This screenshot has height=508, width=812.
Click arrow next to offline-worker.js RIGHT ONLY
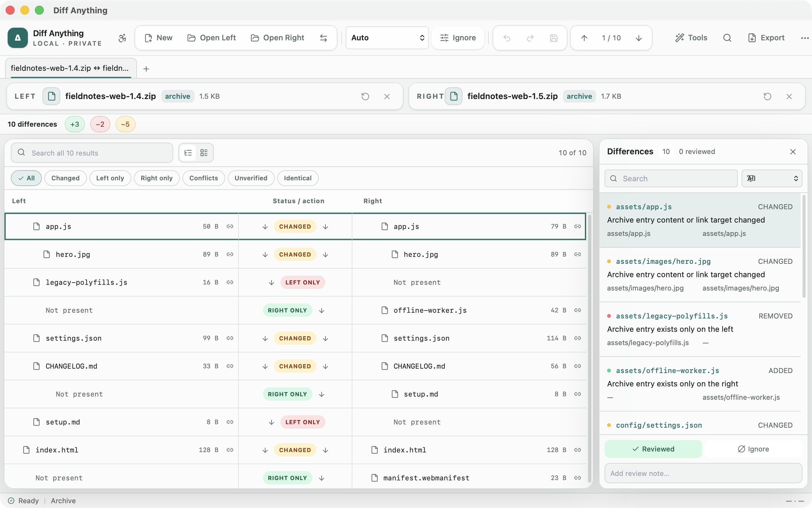tap(322, 311)
